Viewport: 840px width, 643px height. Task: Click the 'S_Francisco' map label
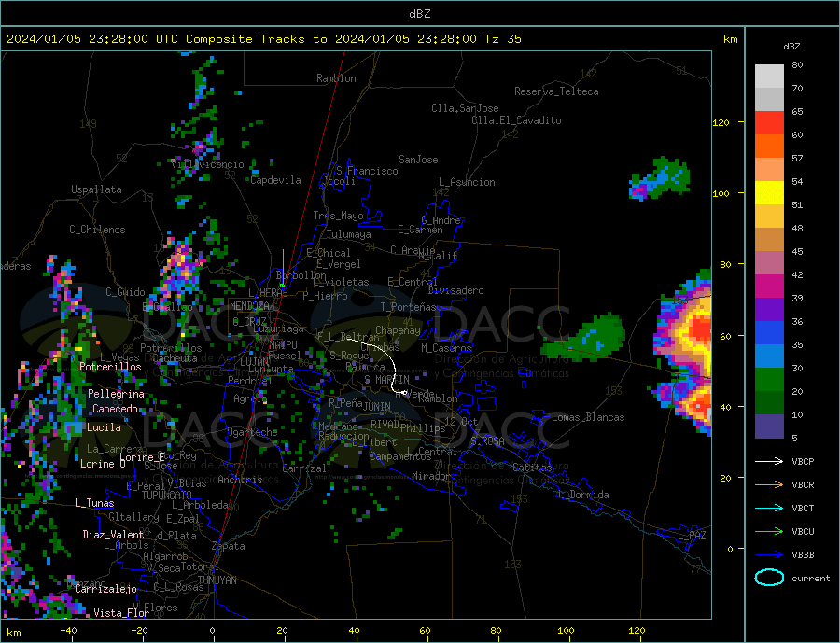point(367,171)
